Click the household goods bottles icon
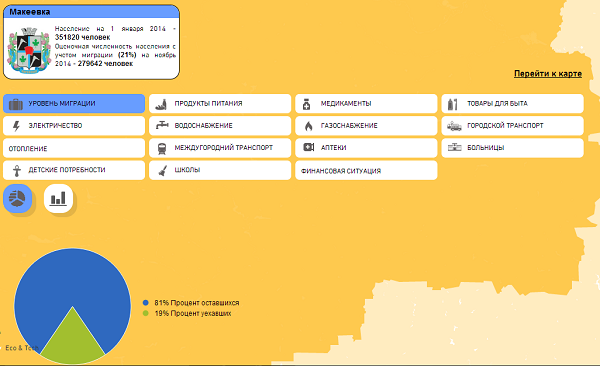600x366 pixels. [x=453, y=104]
